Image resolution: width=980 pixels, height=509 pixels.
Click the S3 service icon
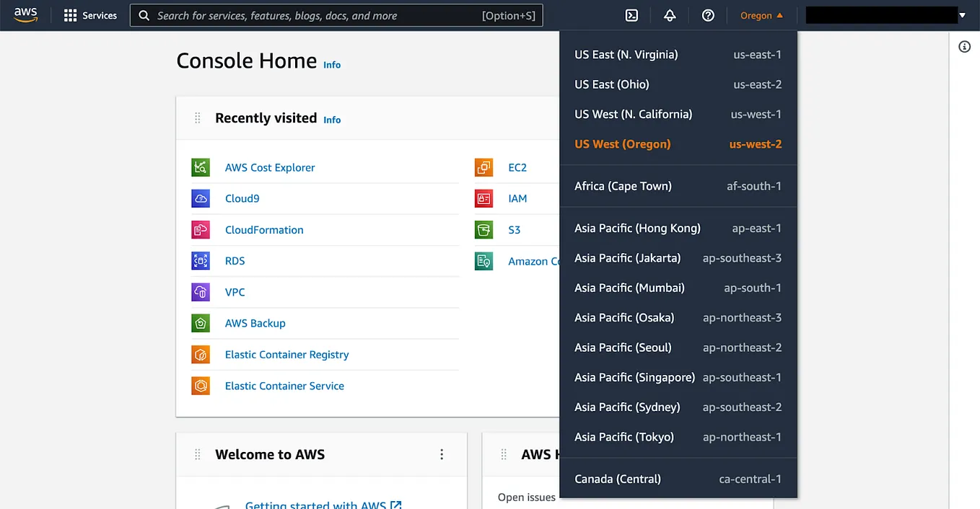[x=484, y=229]
